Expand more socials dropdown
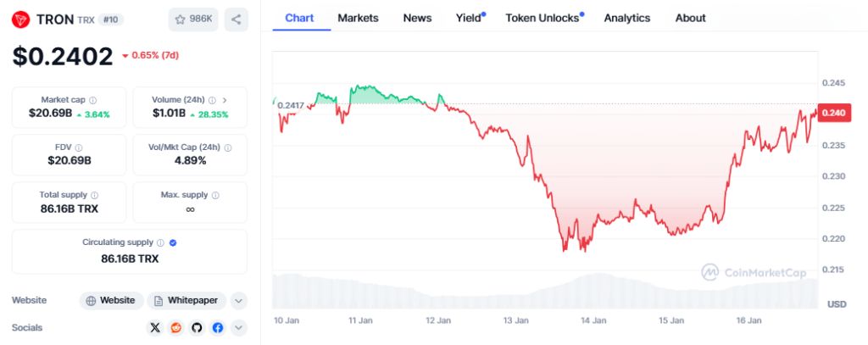Viewport: 868px width, 345px height. [238, 327]
